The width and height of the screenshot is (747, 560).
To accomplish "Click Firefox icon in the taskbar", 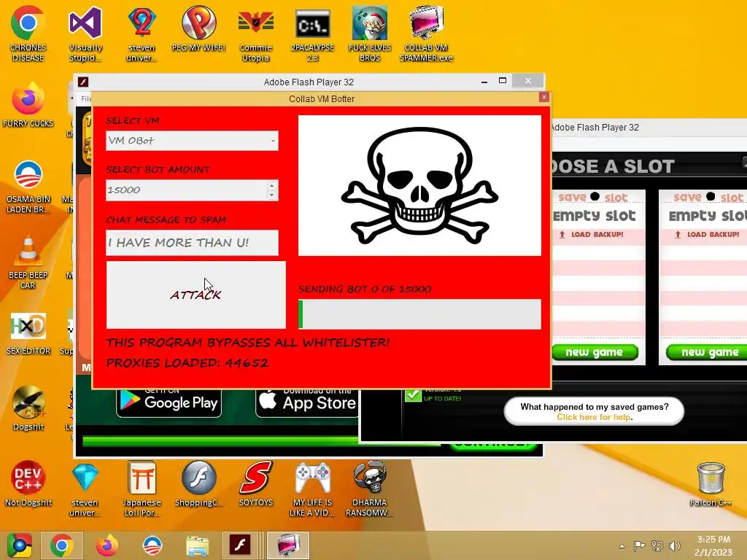I will [x=107, y=545].
